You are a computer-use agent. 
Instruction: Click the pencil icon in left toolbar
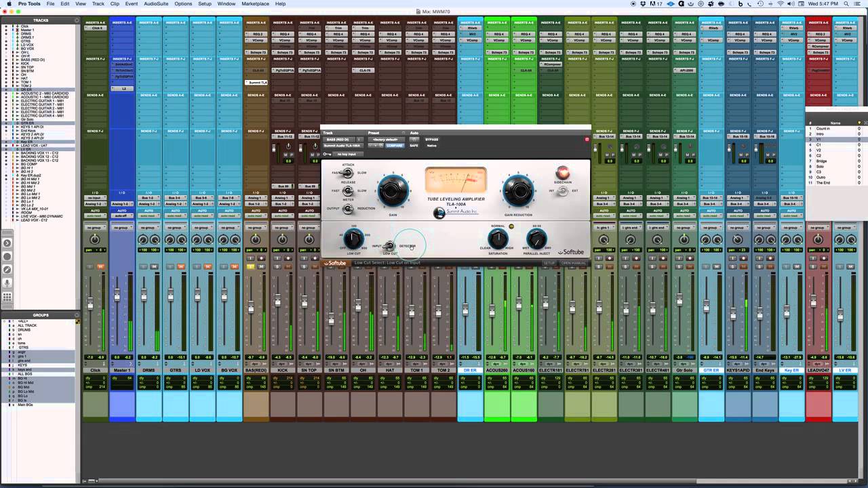pyautogui.click(x=7, y=269)
